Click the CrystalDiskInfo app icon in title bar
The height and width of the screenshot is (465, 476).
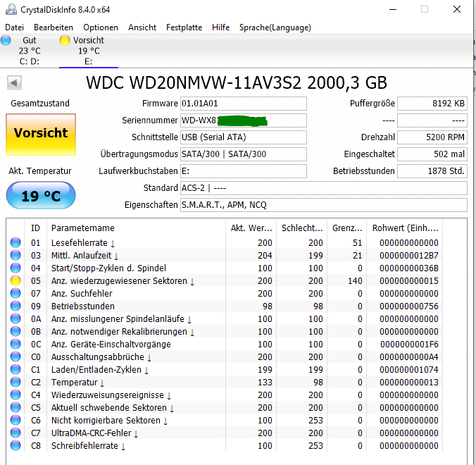pyautogui.click(x=11, y=9)
